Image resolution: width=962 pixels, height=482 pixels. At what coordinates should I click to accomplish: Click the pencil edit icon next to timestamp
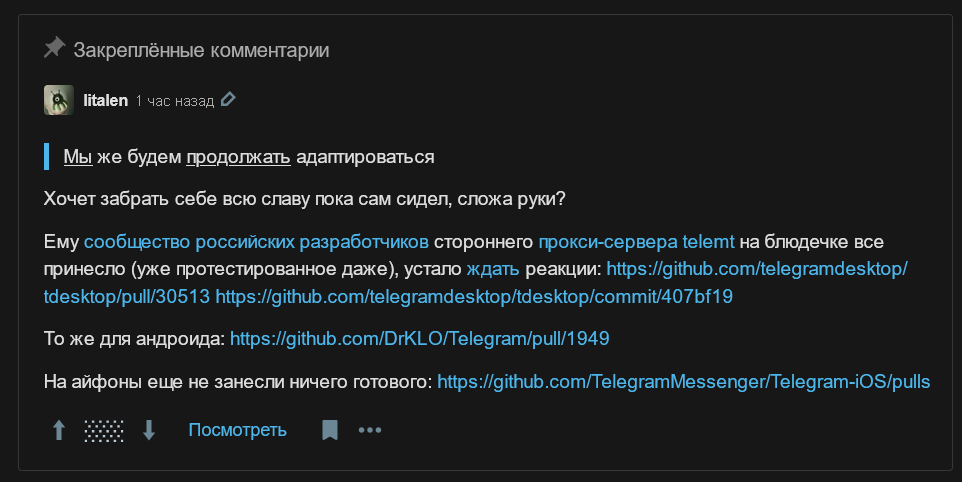[229, 100]
